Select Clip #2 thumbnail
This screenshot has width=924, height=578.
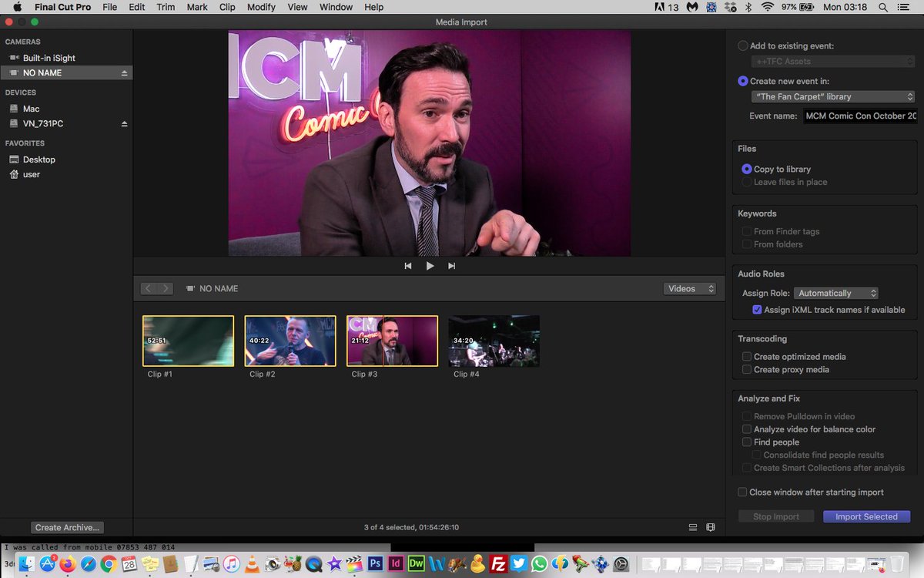(x=290, y=341)
